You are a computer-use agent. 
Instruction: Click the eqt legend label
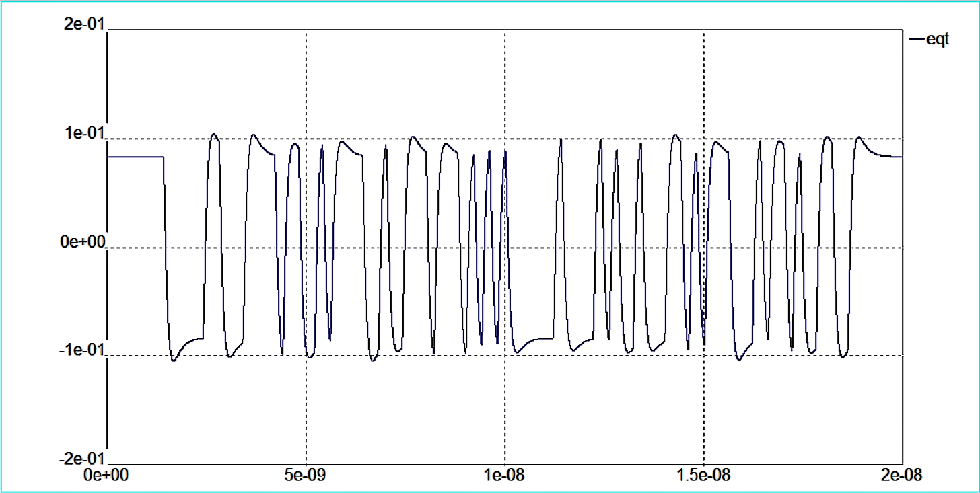pyautogui.click(x=938, y=40)
